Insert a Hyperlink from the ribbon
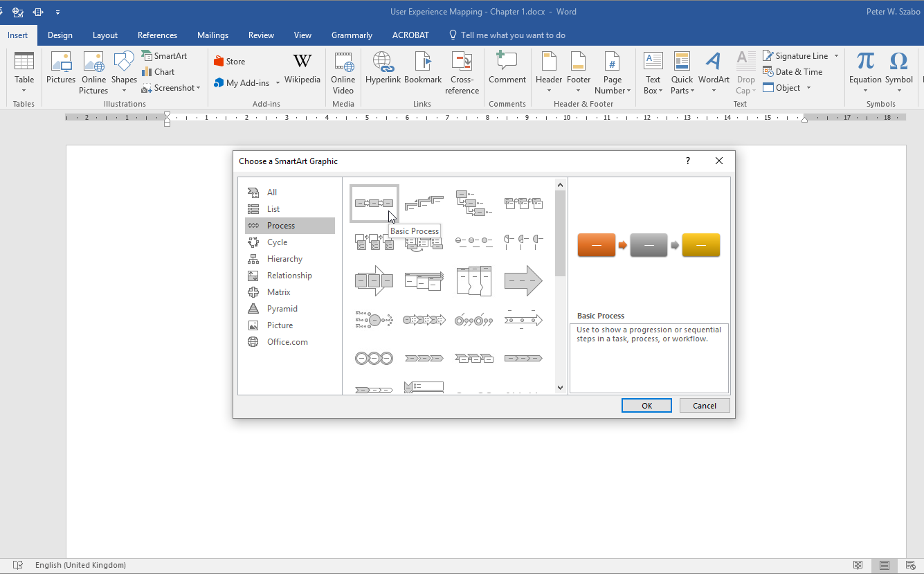Image resolution: width=924 pixels, height=574 pixels. 383,69
